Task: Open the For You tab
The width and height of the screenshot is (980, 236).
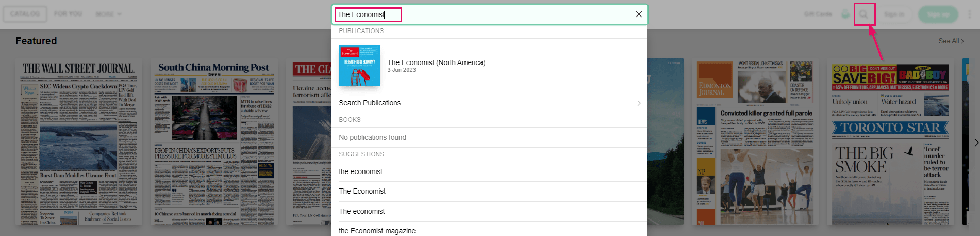Action: pos(68,14)
